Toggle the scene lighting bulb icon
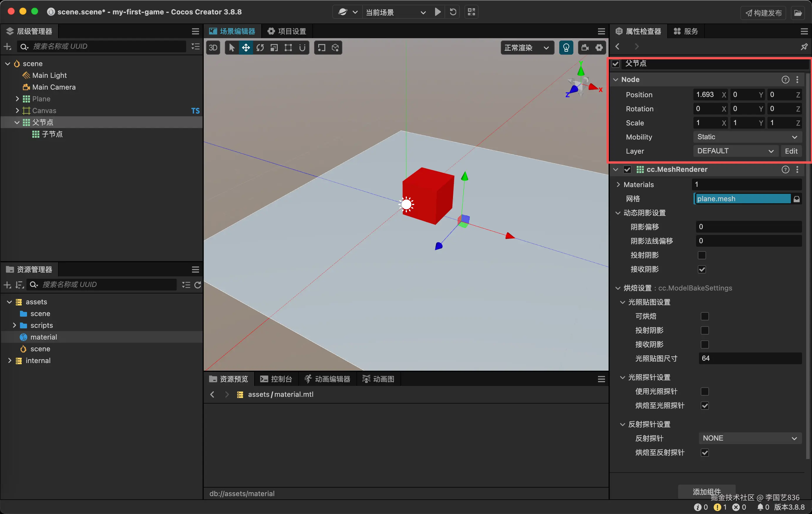Viewport: 812px width, 514px height. tap(566, 48)
